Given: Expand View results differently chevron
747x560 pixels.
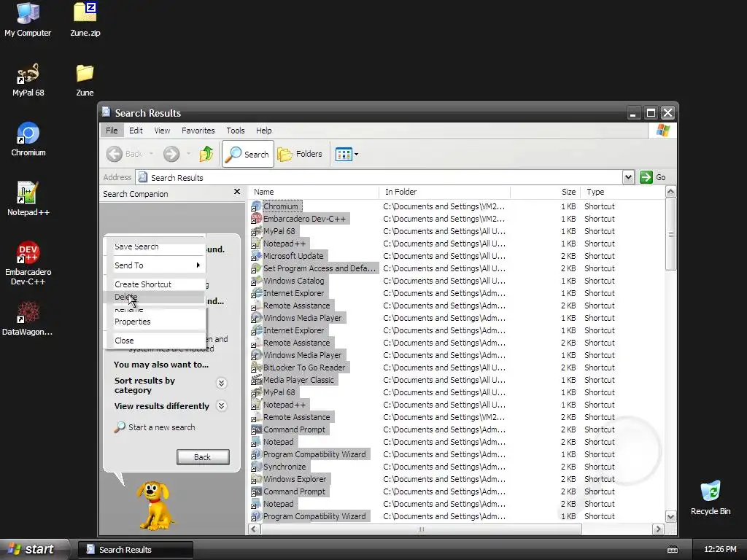Looking at the screenshot, I should click(221, 405).
